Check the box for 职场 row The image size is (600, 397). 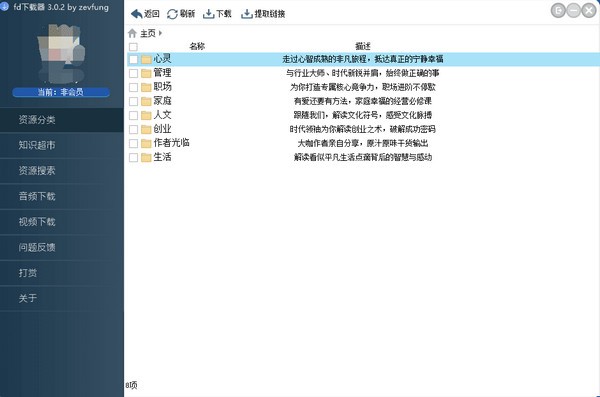[133, 87]
